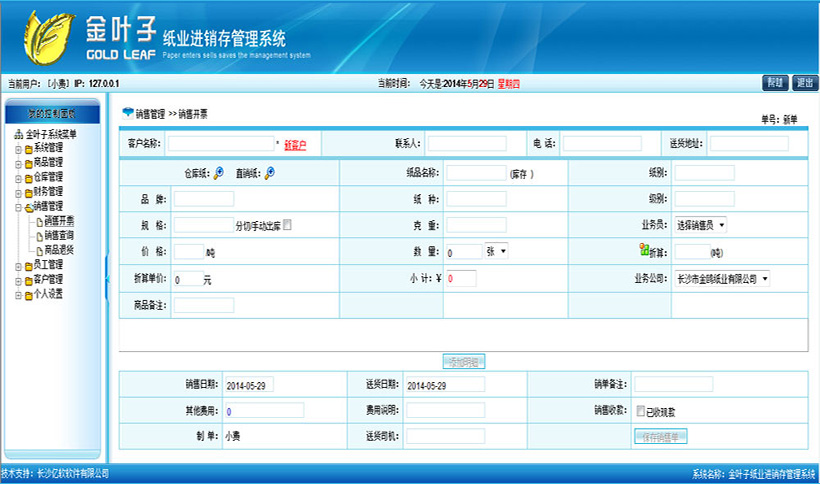Click the 新客户 link
Image resolution: width=820 pixels, height=484 pixels.
(x=295, y=145)
